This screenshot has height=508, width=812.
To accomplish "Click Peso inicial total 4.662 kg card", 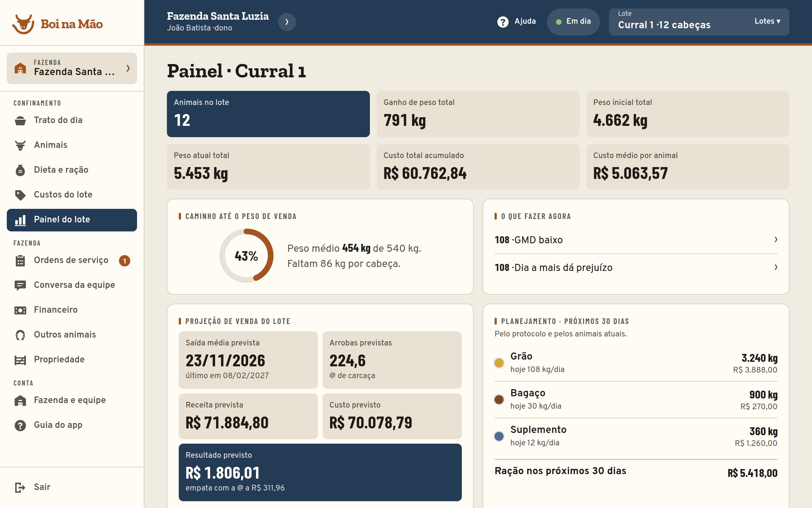I will pos(687,114).
